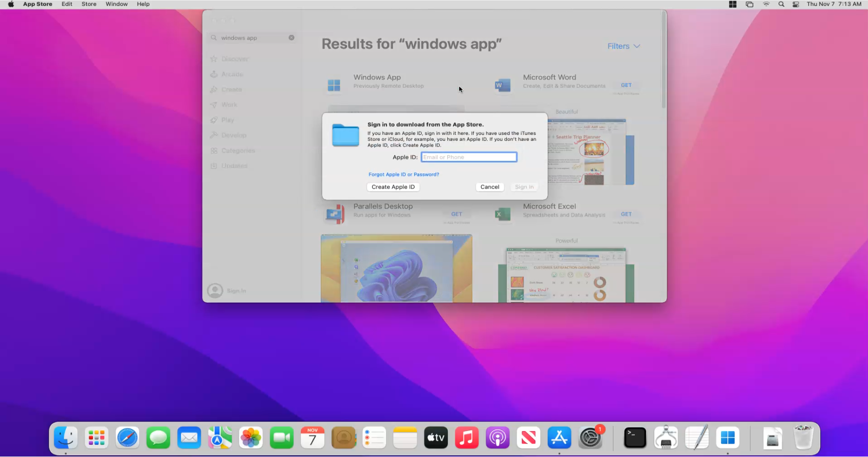Clear the search field with the X icon
Screen dimensions: 868x457
pos(292,38)
